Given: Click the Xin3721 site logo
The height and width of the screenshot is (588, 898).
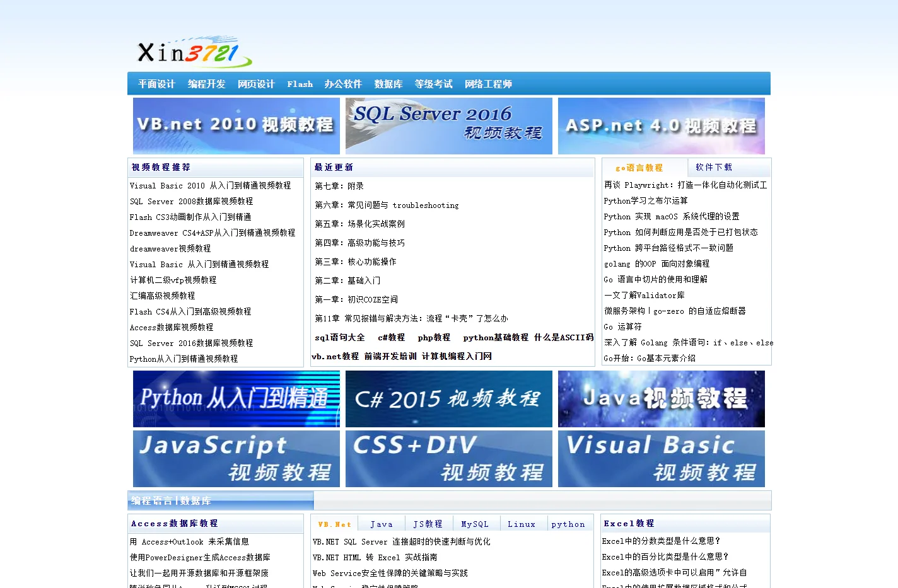Looking at the screenshot, I should click(194, 52).
